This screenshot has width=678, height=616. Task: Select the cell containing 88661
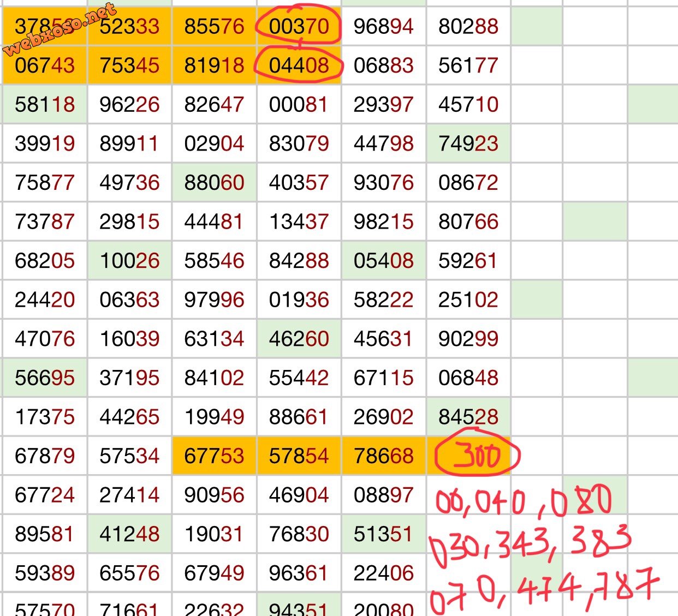point(299,417)
